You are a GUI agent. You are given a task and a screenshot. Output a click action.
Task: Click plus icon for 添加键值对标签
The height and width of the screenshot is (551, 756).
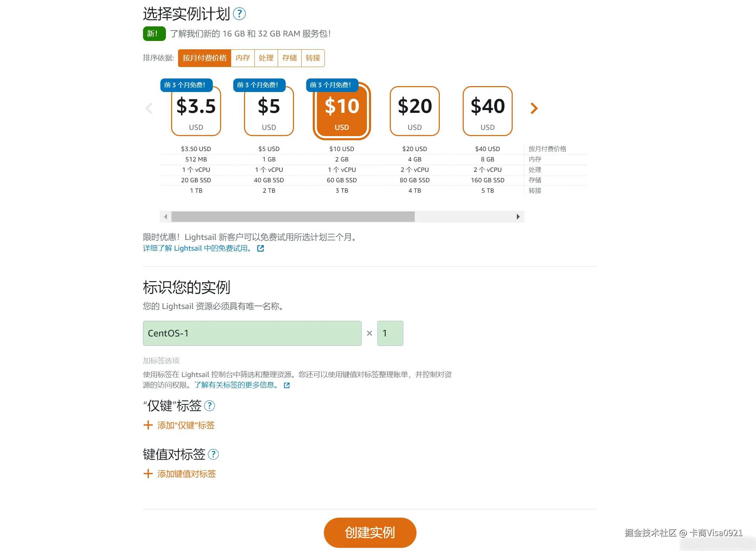(148, 474)
